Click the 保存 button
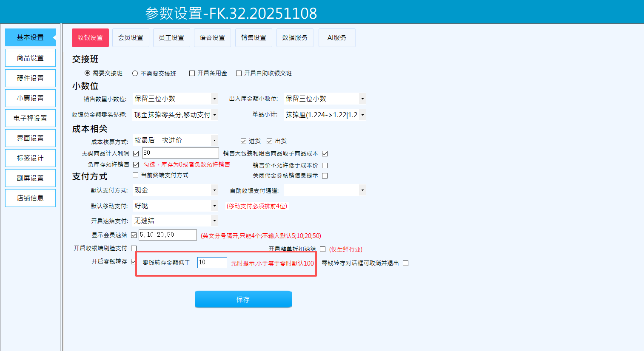 point(243,299)
